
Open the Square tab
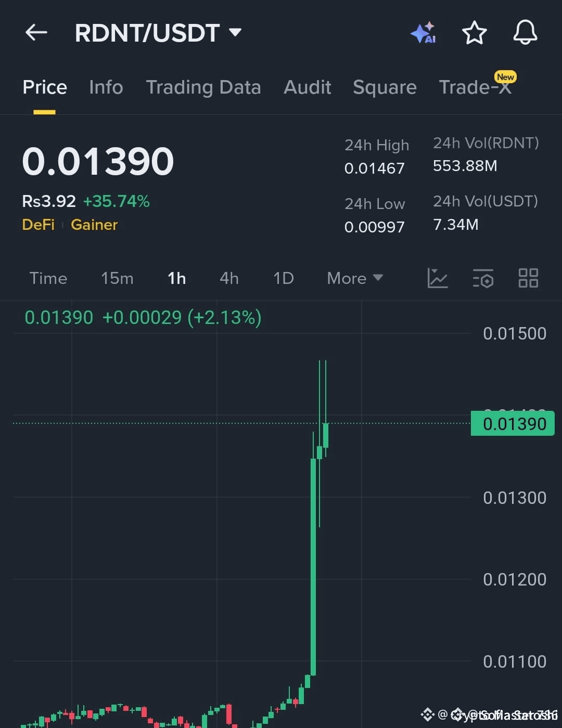[x=385, y=87]
